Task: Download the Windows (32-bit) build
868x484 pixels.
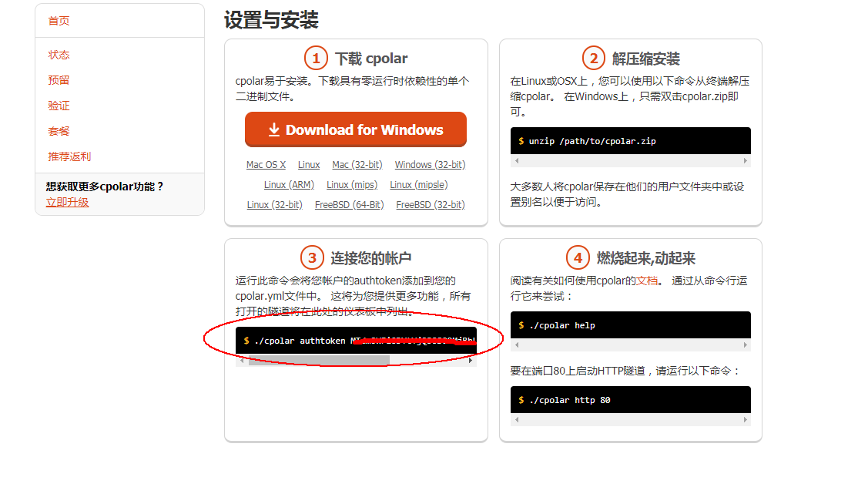Action: pyautogui.click(x=430, y=164)
